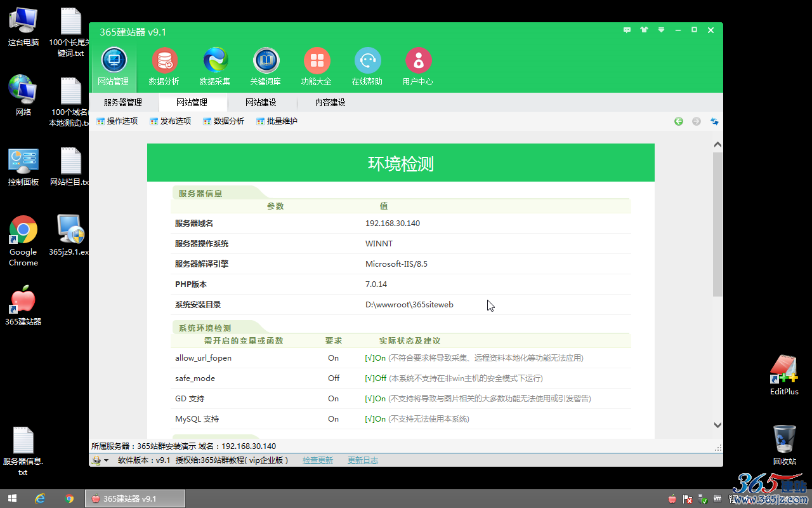Open the title bar menu down-arrow icon
The height and width of the screenshot is (508, 812).
[661, 30]
